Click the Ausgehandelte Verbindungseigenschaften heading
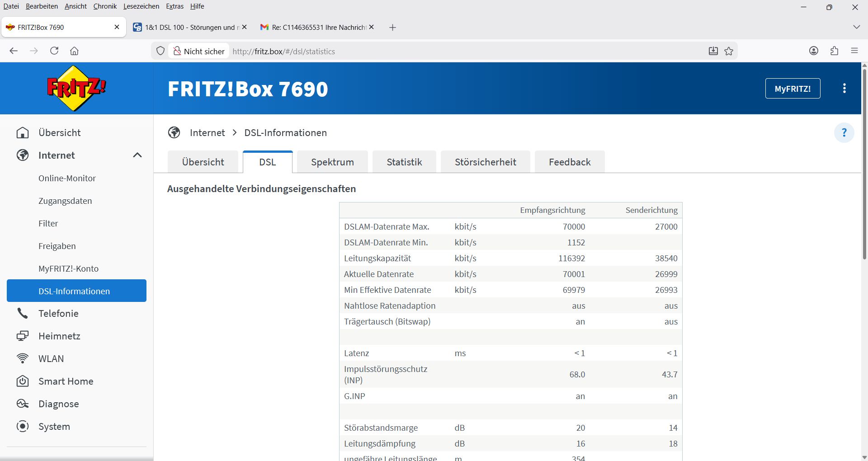This screenshot has width=868, height=461. [x=261, y=189]
